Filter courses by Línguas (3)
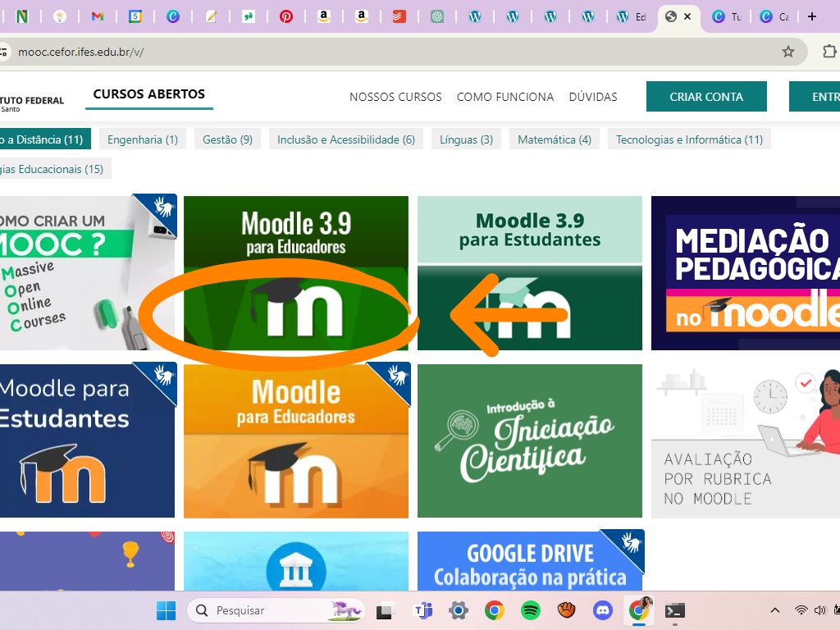This screenshot has height=630, width=840. (466, 139)
